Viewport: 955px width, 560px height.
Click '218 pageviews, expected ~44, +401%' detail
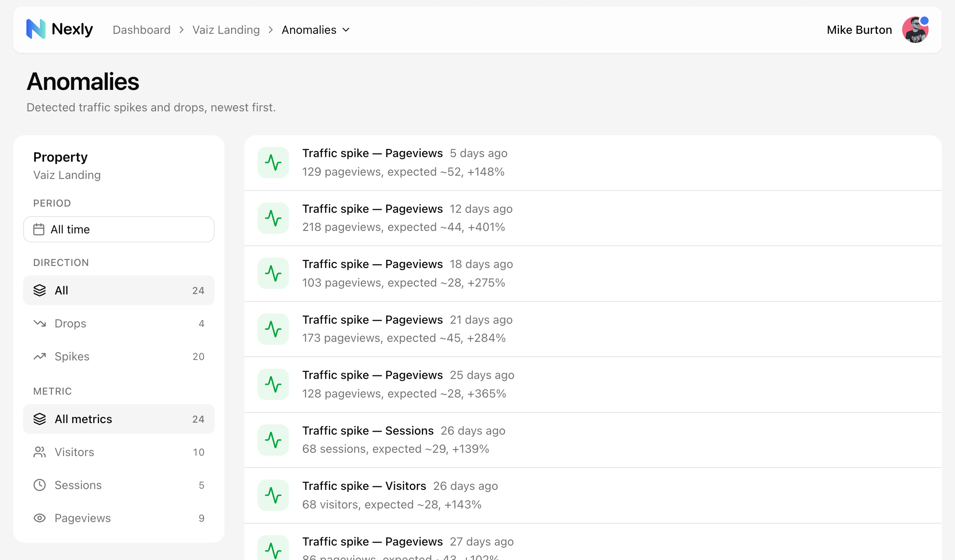pos(404,227)
